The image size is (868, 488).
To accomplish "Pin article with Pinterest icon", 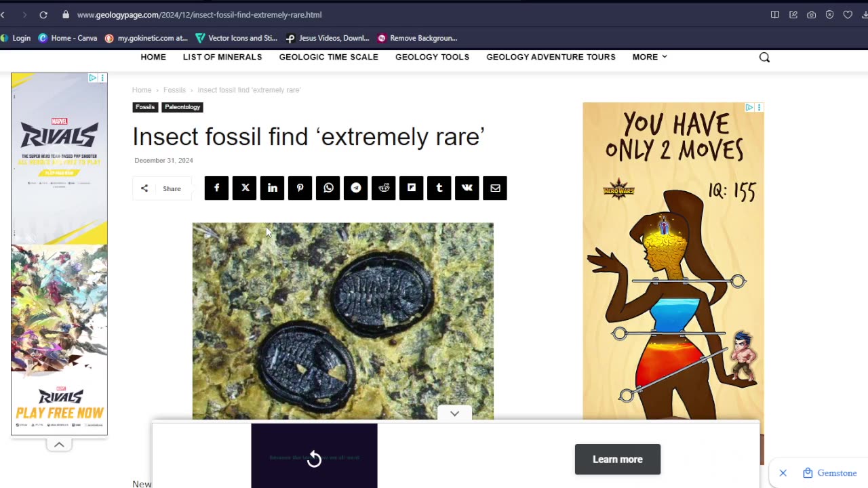I will pyautogui.click(x=300, y=188).
